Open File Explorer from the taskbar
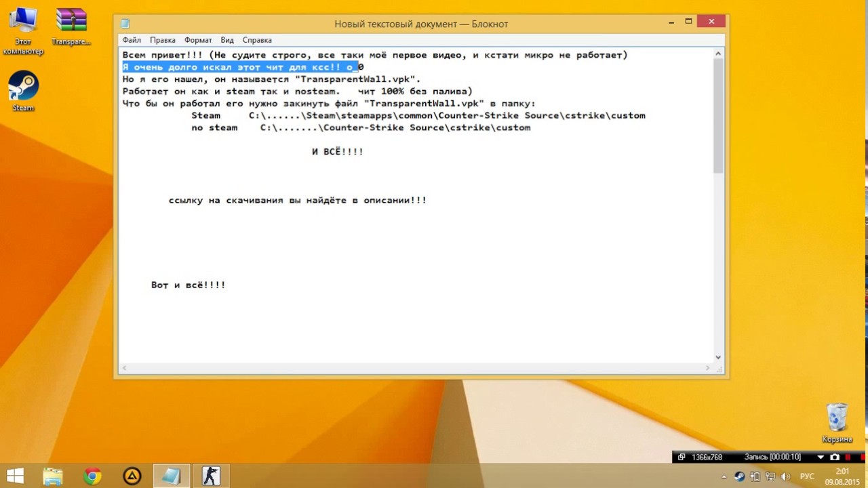The width and height of the screenshot is (868, 488). (x=52, y=476)
